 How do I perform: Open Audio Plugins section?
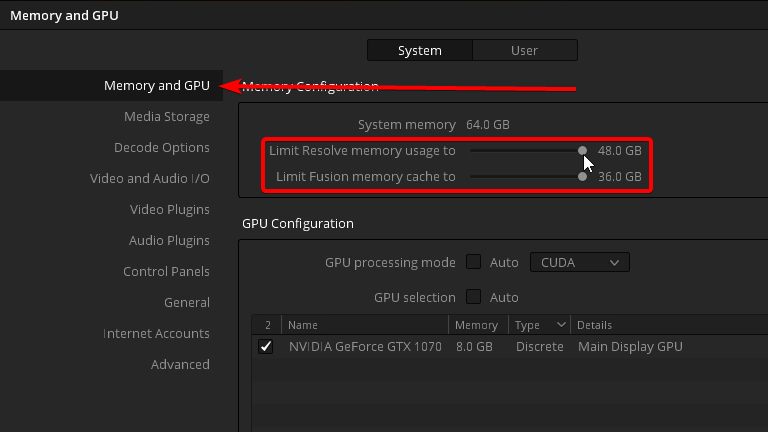tap(169, 240)
